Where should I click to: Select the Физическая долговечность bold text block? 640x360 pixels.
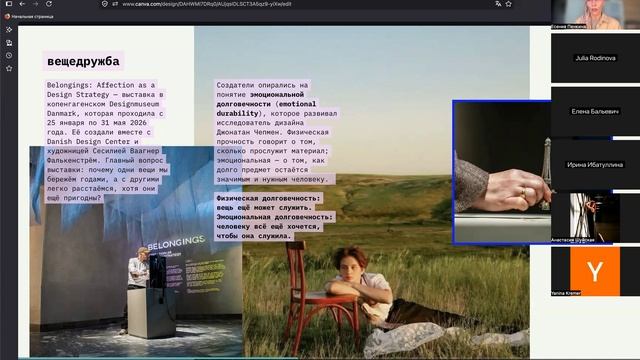(275, 217)
